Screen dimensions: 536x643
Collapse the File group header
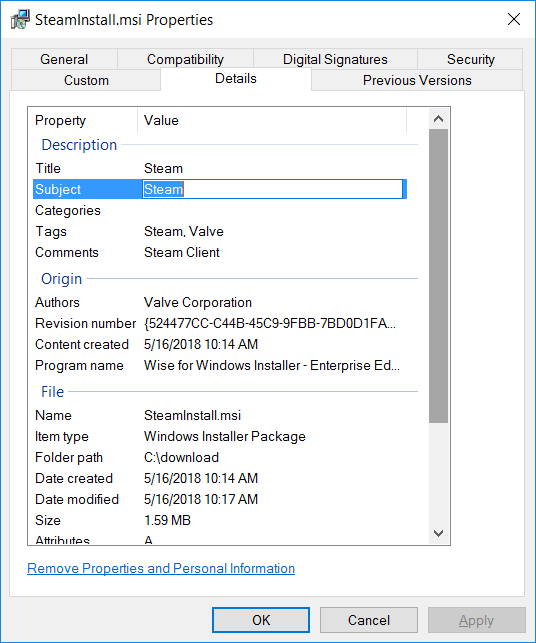coord(52,392)
